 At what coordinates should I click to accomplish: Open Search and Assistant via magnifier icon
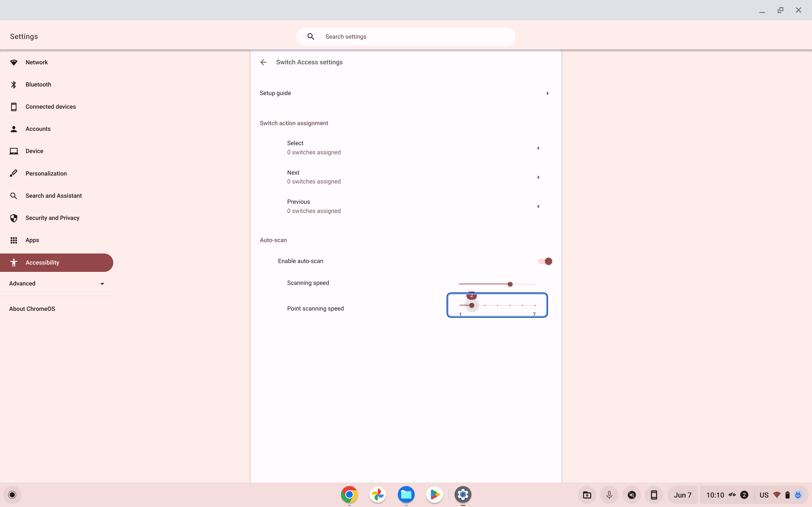pos(14,196)
